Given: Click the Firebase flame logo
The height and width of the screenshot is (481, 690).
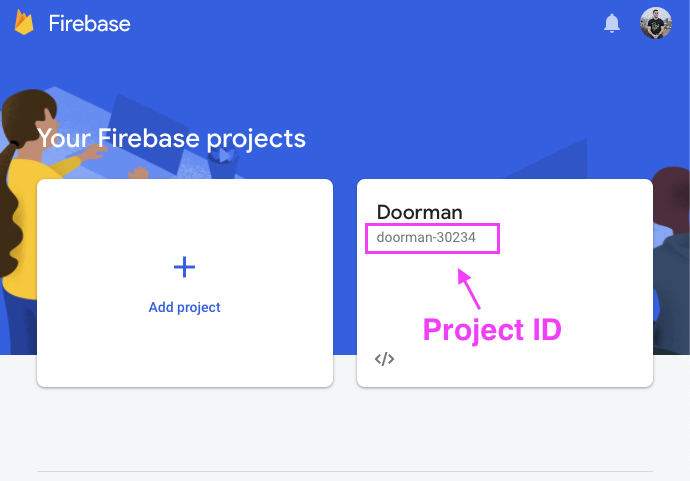Looking at the screenshot, I should coord(24,23).
